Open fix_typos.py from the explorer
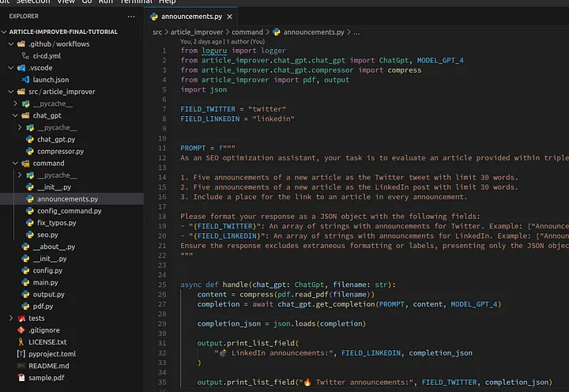Image resolution: width=569 pixels, height=392 pixels. tap(57, 223)
